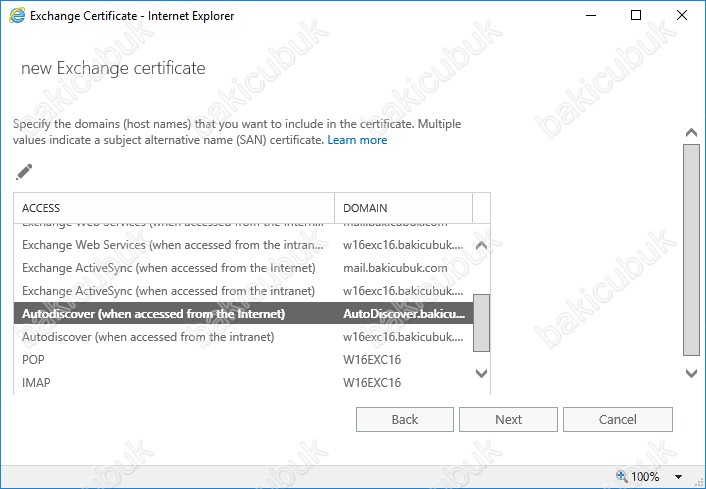The height and width of the screenshot is (489, 706).
Task: Click the 100% zoom level text
Action: tap(645, 476)
